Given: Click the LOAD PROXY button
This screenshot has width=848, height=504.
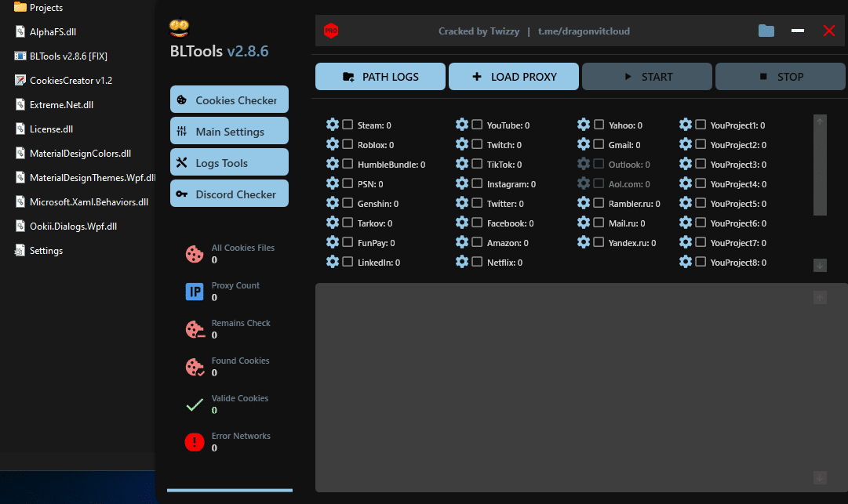Looking at the screenshot, I should tap(514, 76).
